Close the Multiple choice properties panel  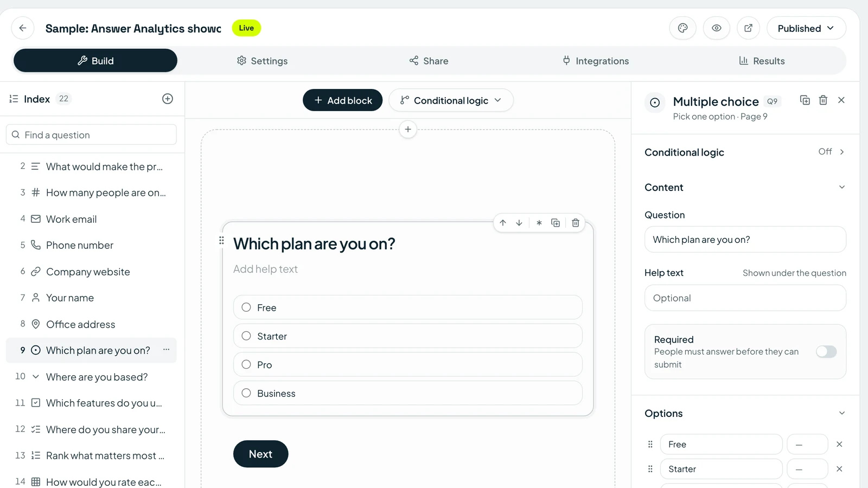pyautogui.click(x=841, y=100)
